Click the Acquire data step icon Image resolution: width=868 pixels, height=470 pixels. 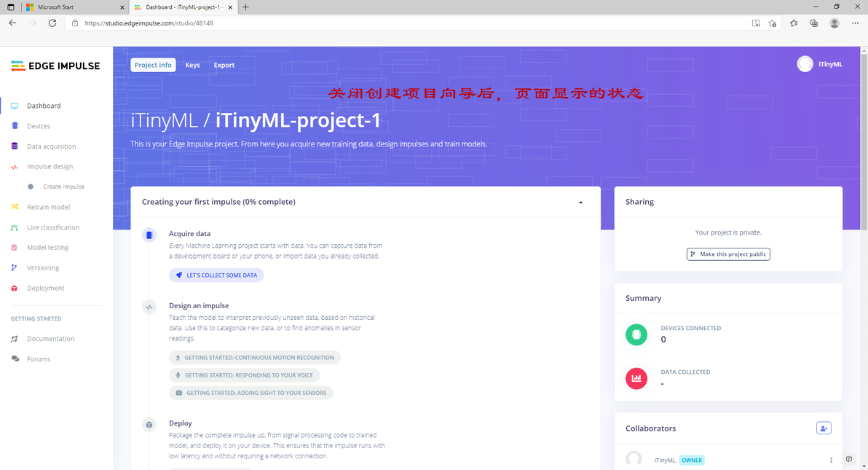[149, 235]
